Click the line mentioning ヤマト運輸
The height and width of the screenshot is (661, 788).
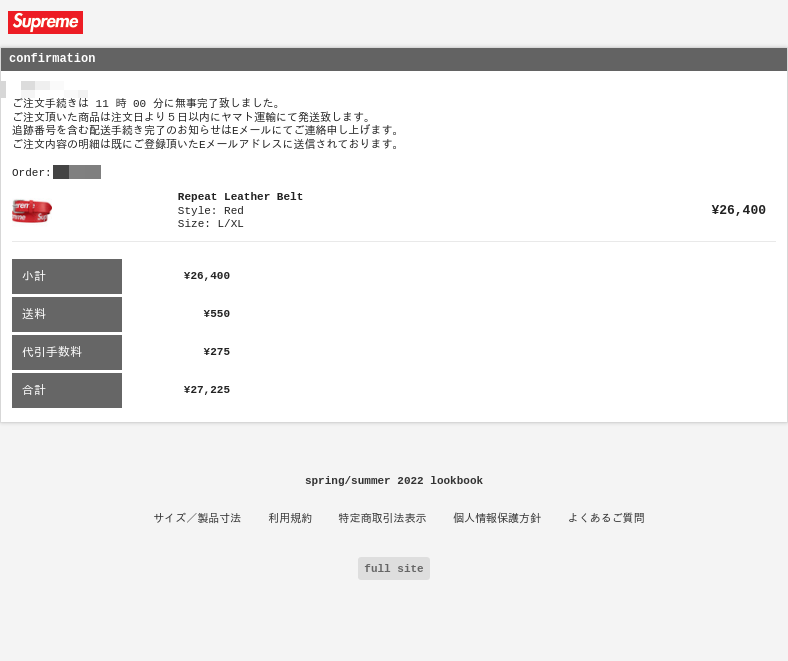191,117
